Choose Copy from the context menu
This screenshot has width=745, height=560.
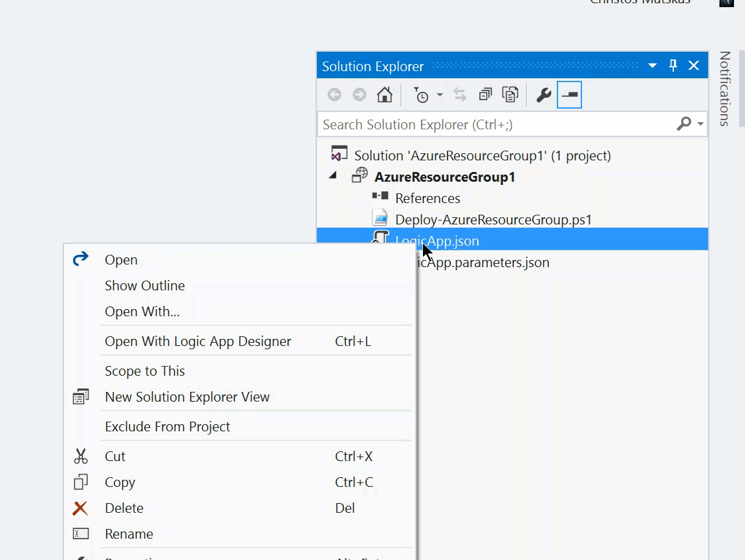pyautogui.click(x=240, y=482)
